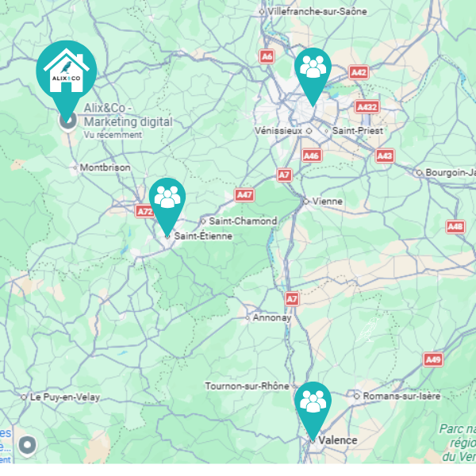Click the A49 motorway shield
476x476 pixels.
point(433,359)
